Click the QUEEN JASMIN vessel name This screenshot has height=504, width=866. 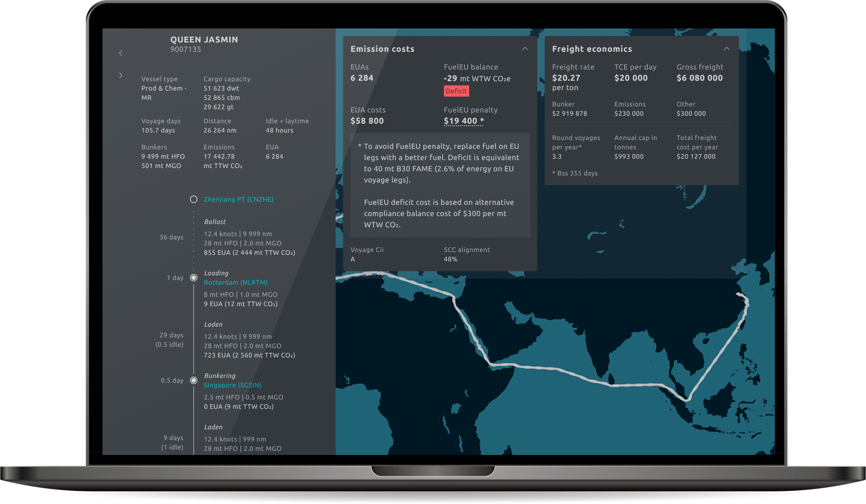[204, 40]
